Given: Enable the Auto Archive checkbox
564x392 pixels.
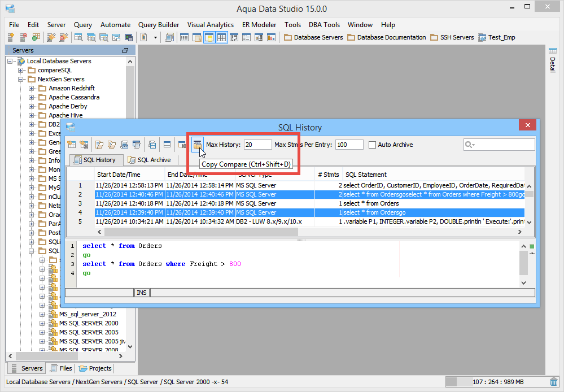Looking at the screenshot, I should pos(372,145).
